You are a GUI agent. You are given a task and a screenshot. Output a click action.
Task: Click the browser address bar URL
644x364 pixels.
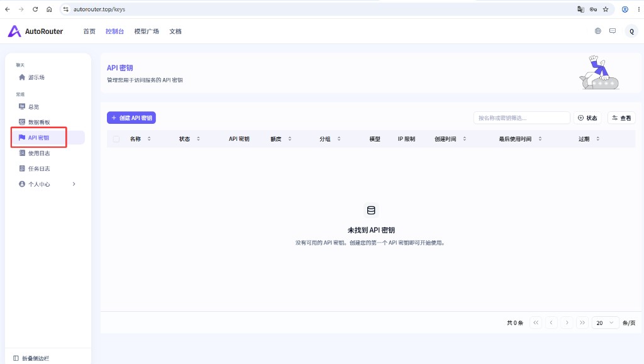click(x=99, y=9)
